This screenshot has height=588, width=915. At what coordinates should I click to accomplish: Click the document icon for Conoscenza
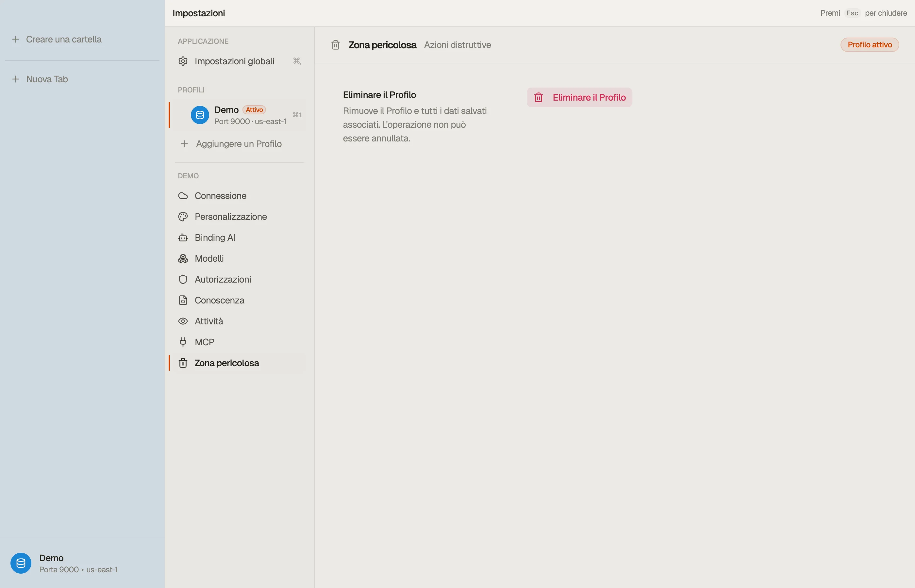[x=183, y=301]
